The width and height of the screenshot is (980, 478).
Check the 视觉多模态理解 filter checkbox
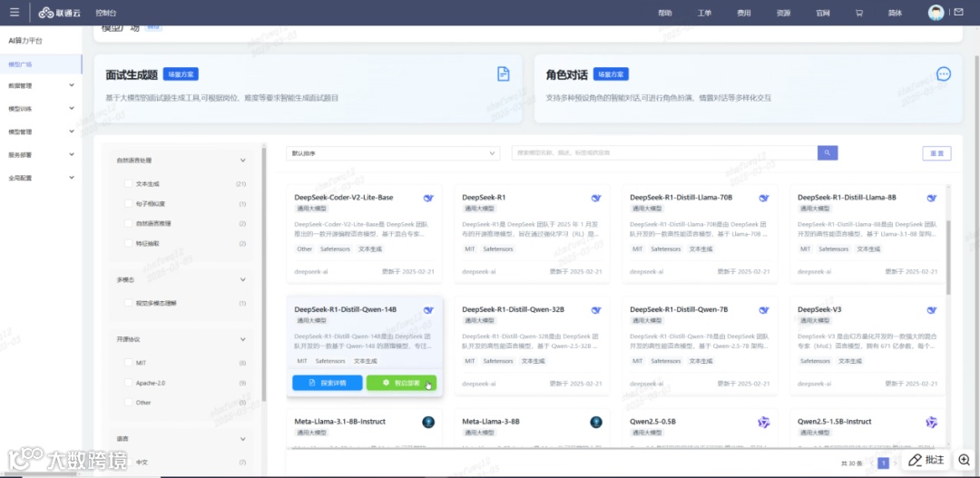pos(128,303)
